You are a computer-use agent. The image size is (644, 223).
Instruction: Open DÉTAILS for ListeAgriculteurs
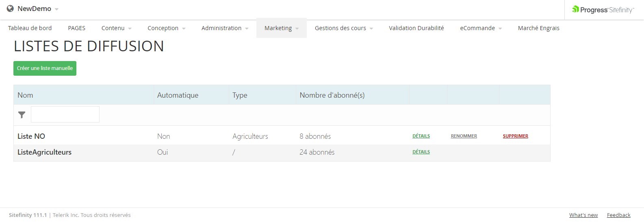421,152
